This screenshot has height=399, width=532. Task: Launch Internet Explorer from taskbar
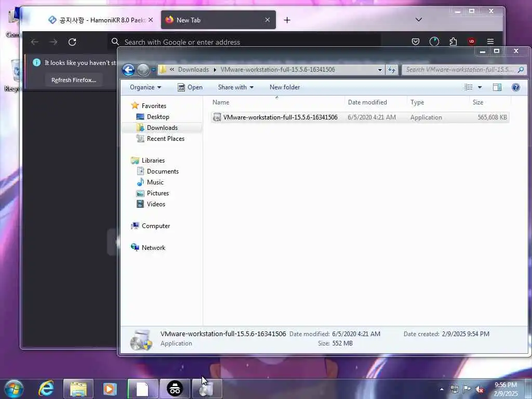46,388
